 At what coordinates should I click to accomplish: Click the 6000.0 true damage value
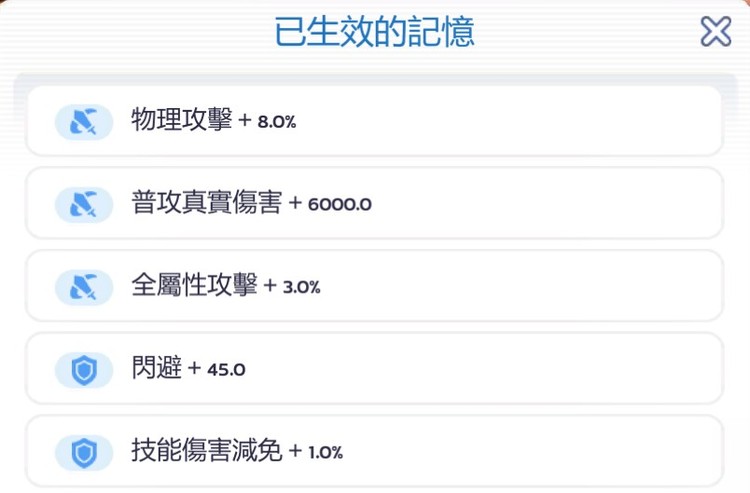tap(340, 205)
